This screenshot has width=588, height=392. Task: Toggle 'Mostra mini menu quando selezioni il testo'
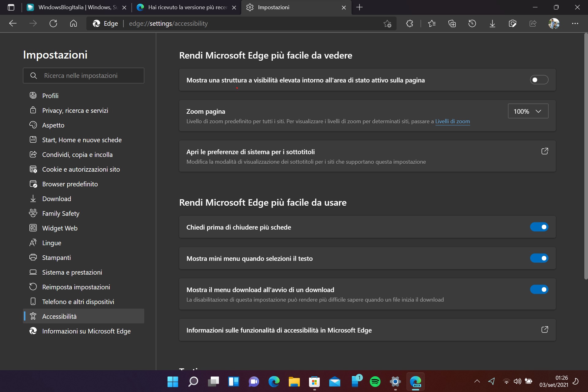[539, 258]
